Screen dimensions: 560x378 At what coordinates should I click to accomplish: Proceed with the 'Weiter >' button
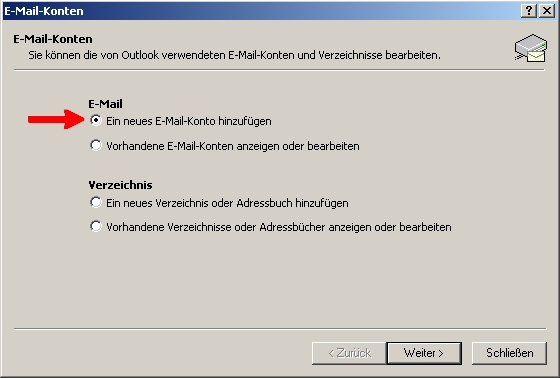coord(424,353)
